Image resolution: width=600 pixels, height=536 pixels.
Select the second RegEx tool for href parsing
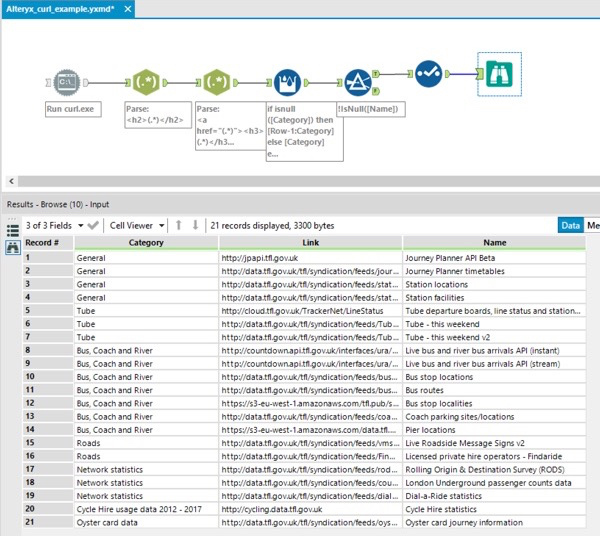click(x=216, y=82)
